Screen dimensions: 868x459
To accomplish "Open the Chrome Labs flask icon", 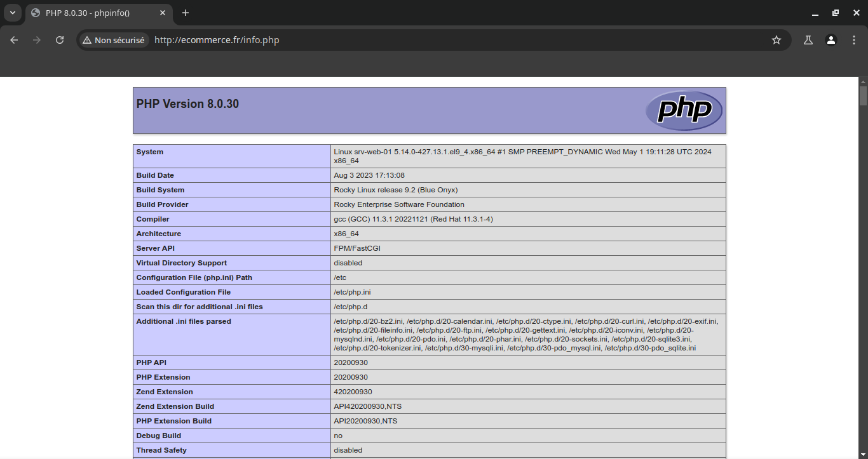I will (x=808, y=40).
